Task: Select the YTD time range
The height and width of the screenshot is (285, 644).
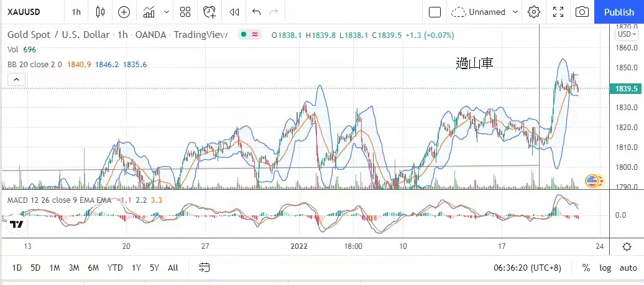Action: coord(114,268)
